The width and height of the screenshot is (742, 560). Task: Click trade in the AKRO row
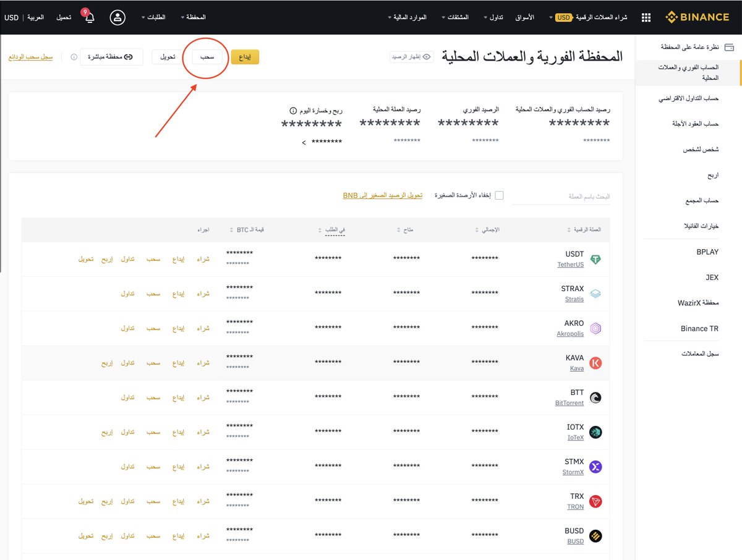tap(128, 328)
